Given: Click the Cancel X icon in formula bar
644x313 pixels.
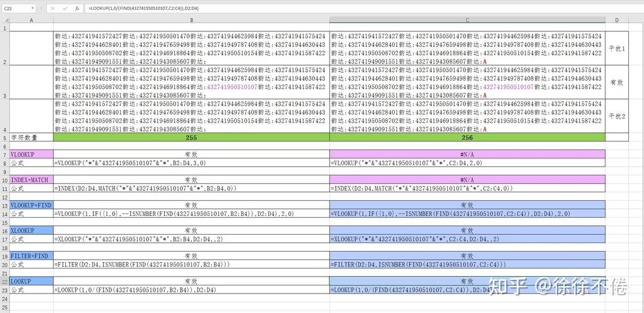Looking at the screenshot, I should pyautogui.click(x=53, y=8).
